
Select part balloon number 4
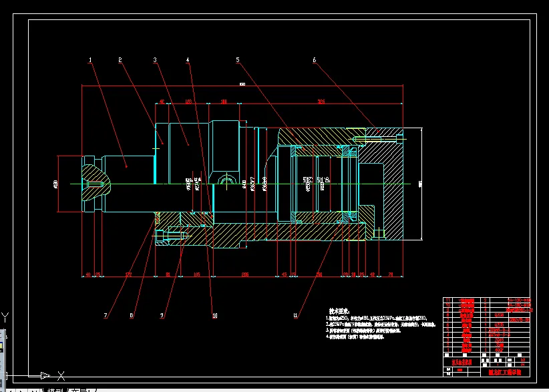[188, 60]
